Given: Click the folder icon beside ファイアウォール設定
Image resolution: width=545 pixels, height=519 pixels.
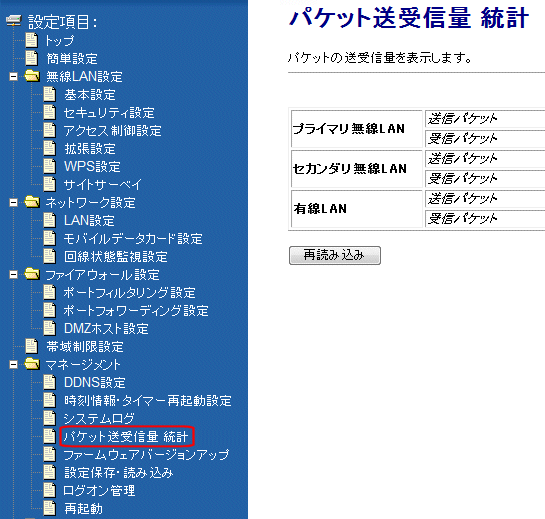Looking at the screenshot, I should coord(32,274).
